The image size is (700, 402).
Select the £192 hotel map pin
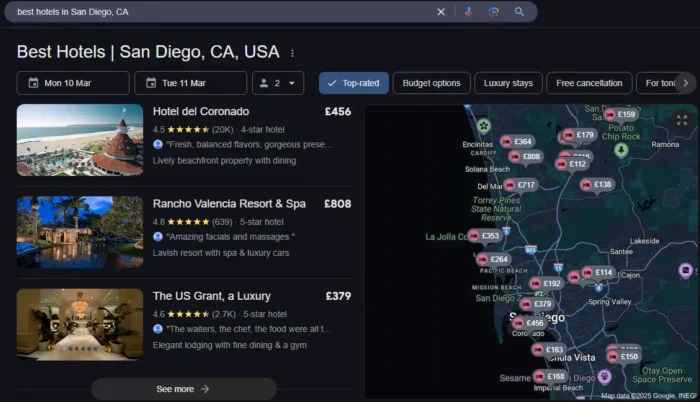546,283
